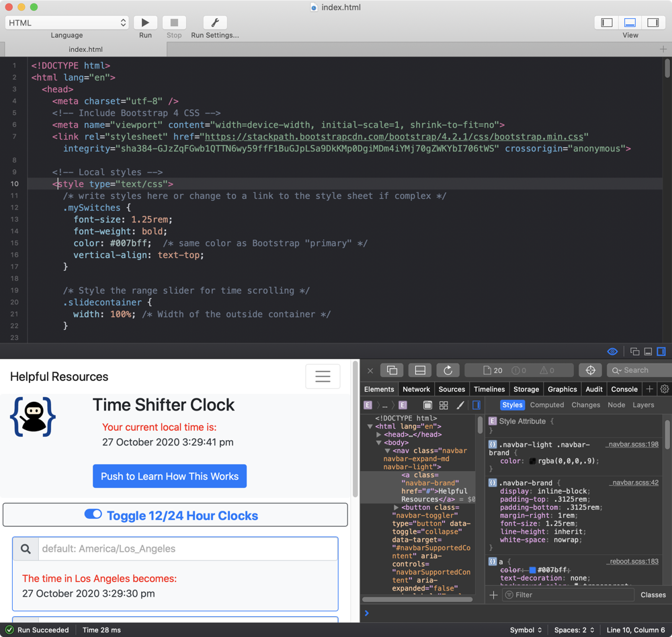The height and width of the screenshot is (637, 672).
Task: Click the Run play button
Action: click(145, 23)
